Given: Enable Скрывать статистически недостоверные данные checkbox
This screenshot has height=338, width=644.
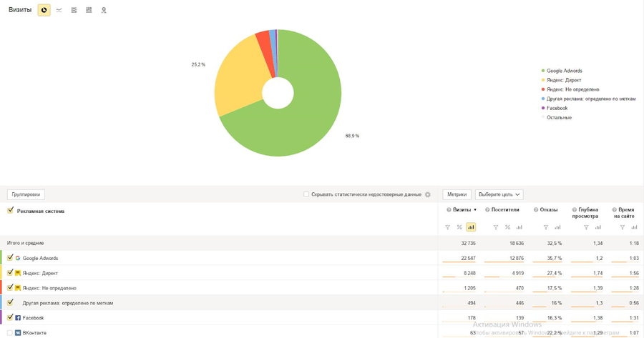Looking at the screenshot, I should click(306, 194).
